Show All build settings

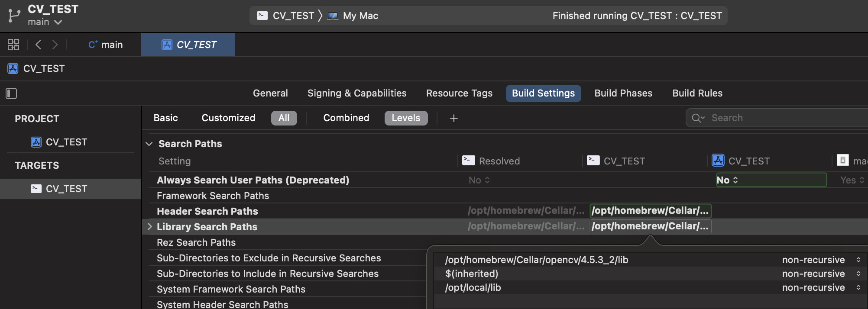click(x=284, y=118)
